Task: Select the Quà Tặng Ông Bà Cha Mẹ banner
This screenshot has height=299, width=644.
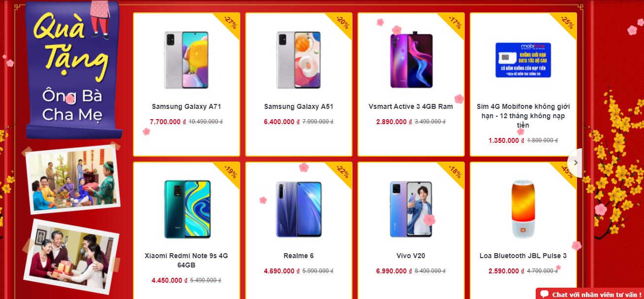Action: tap(74, 69)
